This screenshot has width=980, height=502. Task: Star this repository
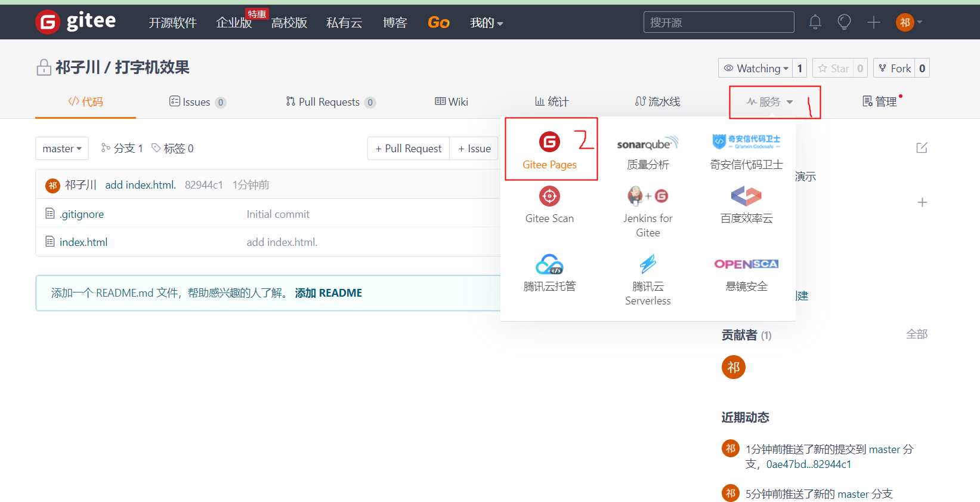click(x=833, y=68)
